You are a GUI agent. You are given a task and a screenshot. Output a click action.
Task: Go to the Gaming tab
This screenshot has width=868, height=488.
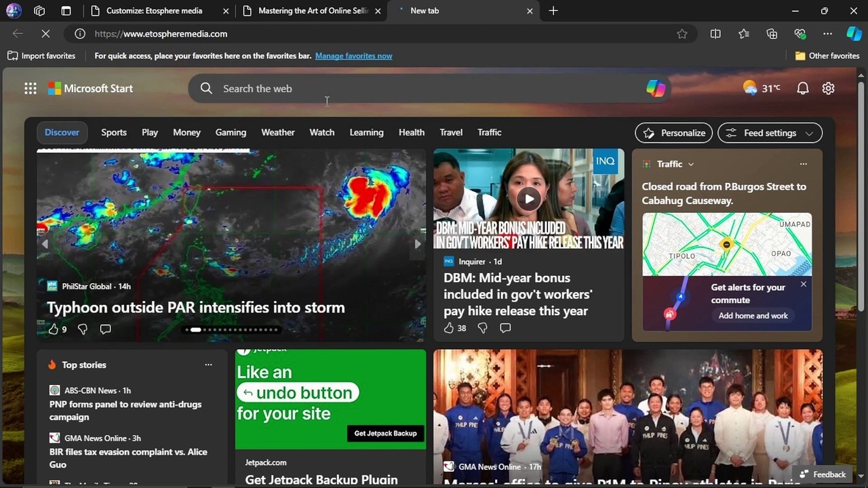tap(231, 132)
